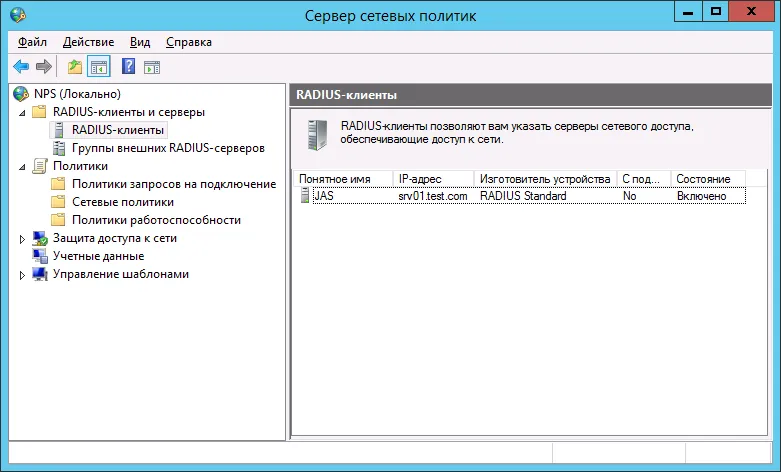Open Help with the question mark icon
781x472 pixels.
pos(129,66)
